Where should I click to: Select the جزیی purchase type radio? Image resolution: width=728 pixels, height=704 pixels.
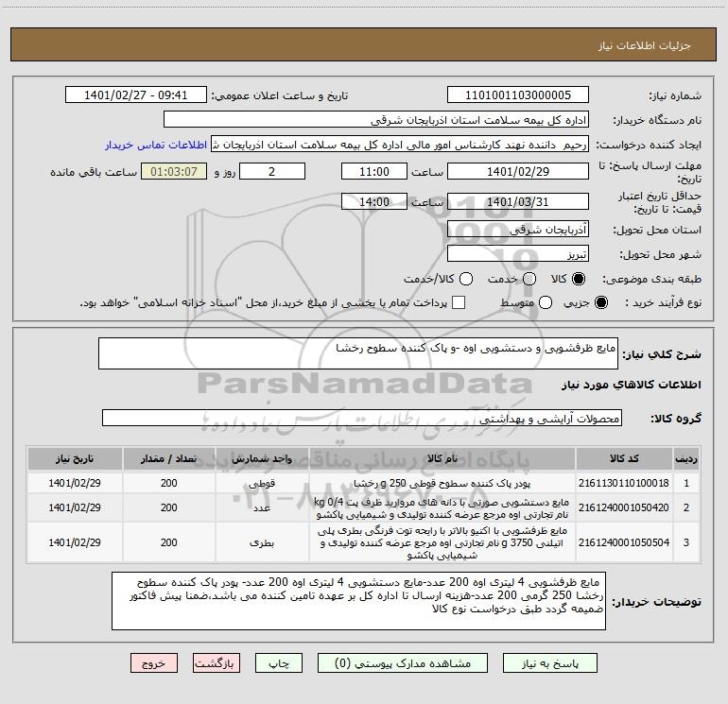tap(600, 302)
